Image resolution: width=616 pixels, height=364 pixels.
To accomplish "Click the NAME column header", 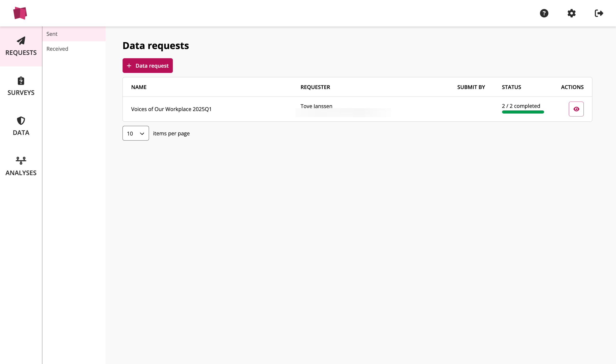I will (x=139, y=87).
